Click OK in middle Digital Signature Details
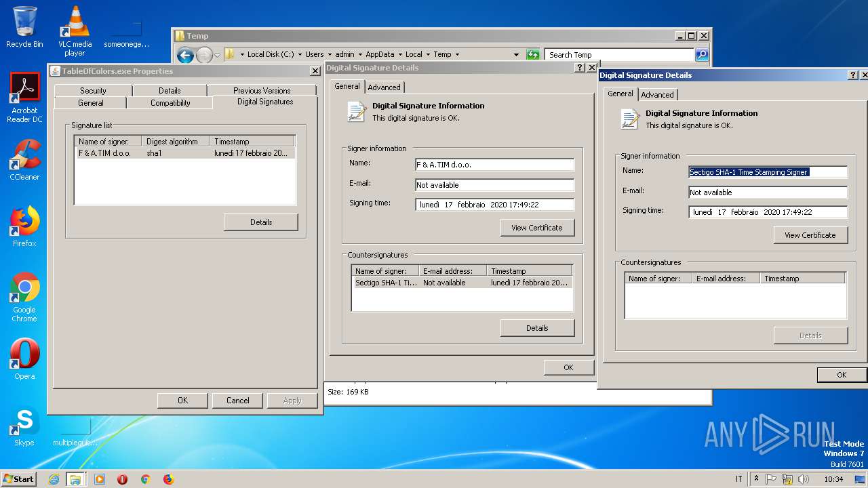 (x=568, y=367)
